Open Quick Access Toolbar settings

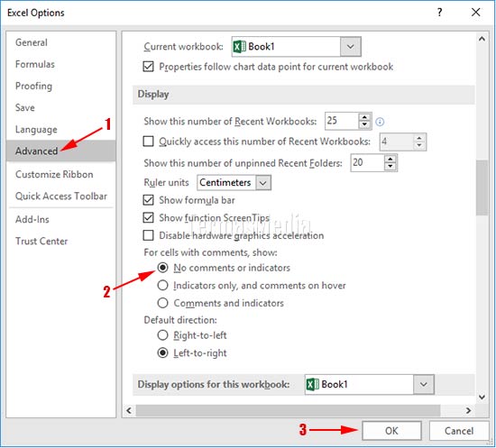click(61, 196)
